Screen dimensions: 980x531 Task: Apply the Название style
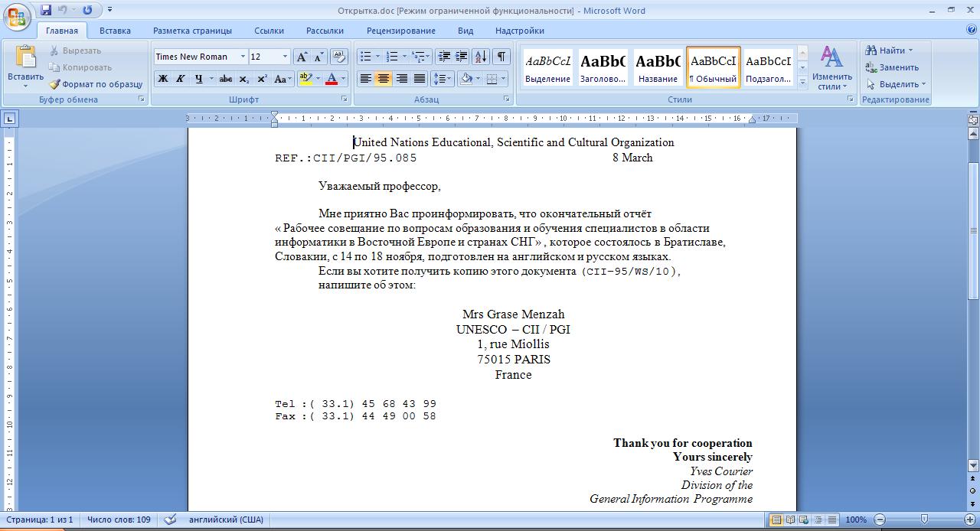[x=658, y=67]
